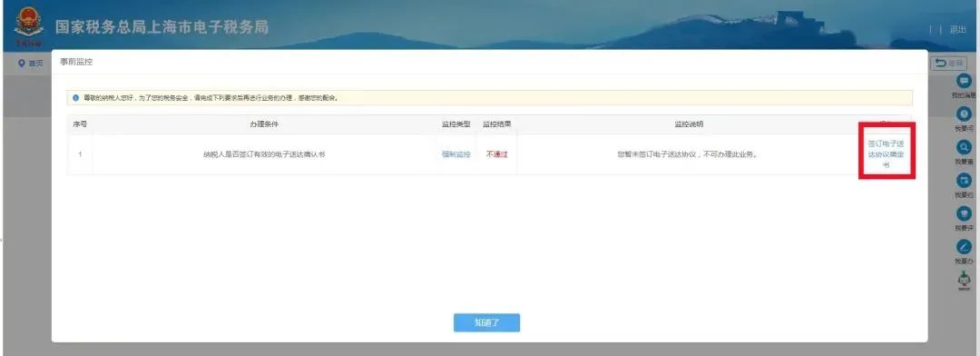Click the 纳税人是否签订有效的电子送达确认书 row cell

[264, 154]
